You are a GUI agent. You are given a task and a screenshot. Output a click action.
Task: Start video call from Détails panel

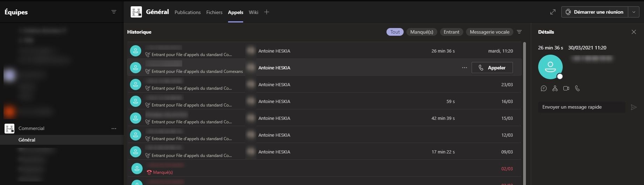point(566,88)
